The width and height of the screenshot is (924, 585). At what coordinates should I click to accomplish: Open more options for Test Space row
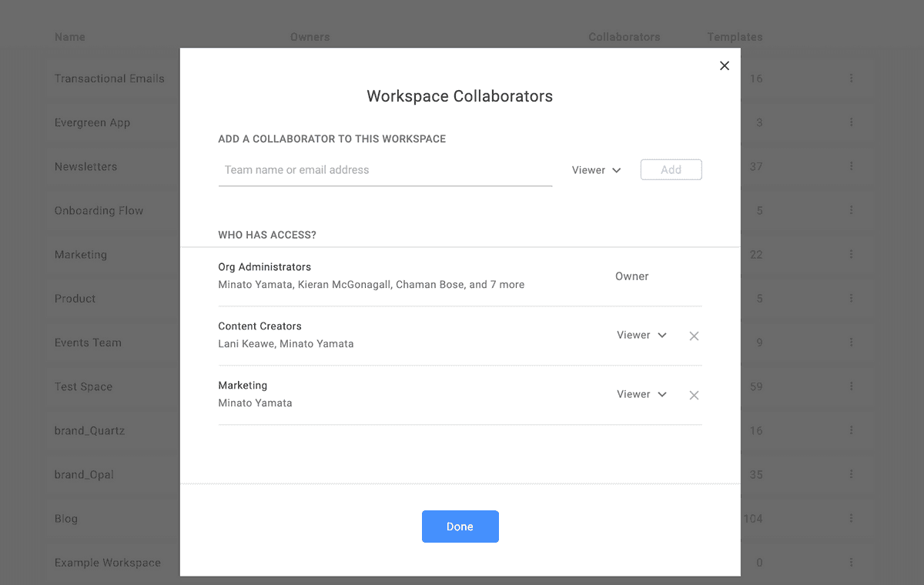click(x=851, y=386)
